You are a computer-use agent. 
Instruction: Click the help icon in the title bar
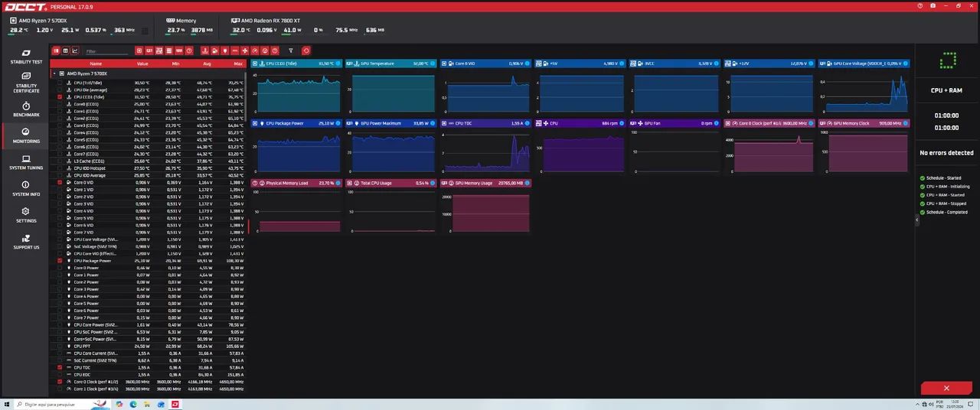(x=921, y=5)
